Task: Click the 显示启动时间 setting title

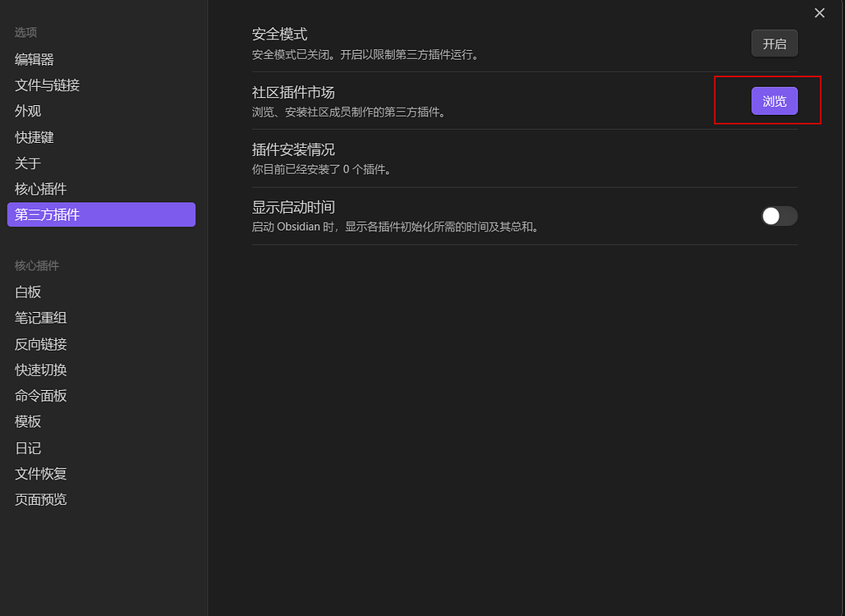Action: click(293, 207)
